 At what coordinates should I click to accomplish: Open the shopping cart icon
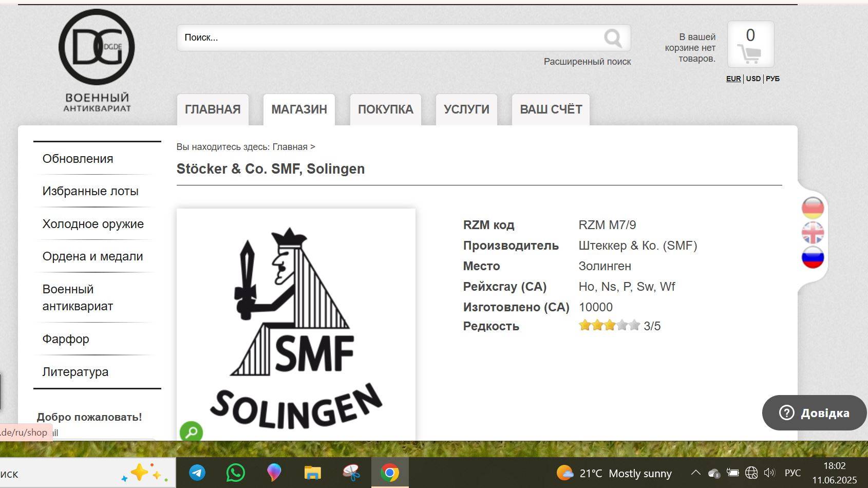pyautogui.click(x=750, y=44)
